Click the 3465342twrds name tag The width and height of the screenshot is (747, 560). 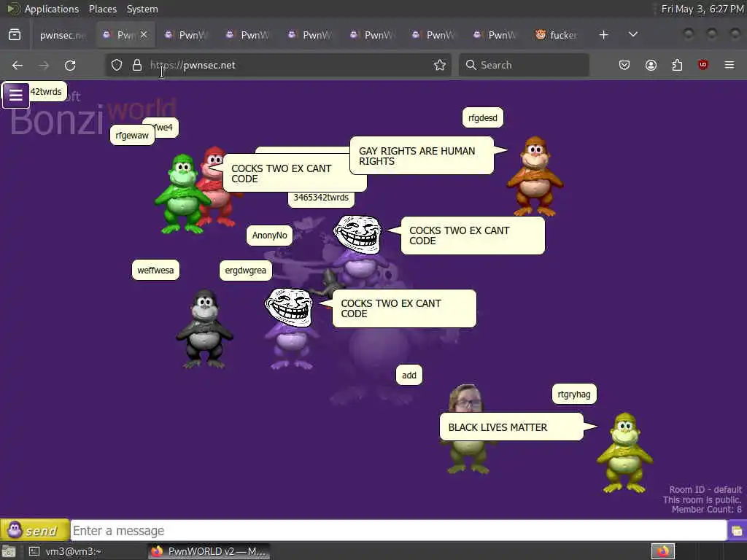(x=321, y=198)
